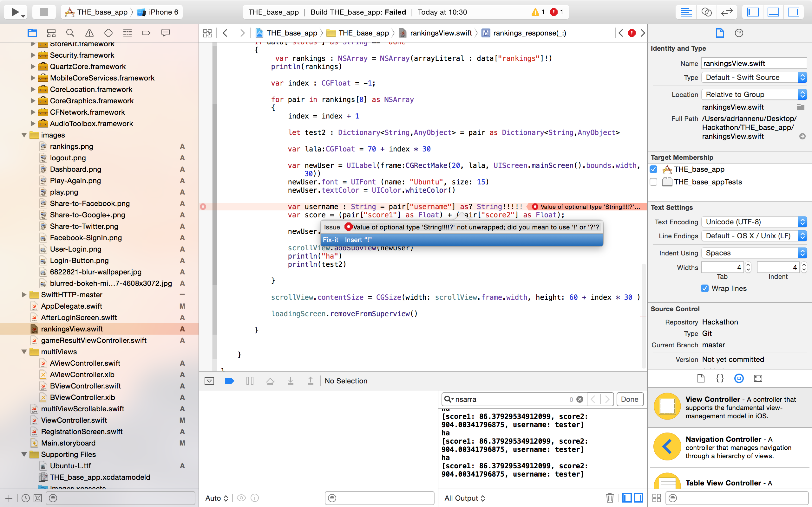
Task: Toggle the Wrap lines checkbox
Action: 704,288
